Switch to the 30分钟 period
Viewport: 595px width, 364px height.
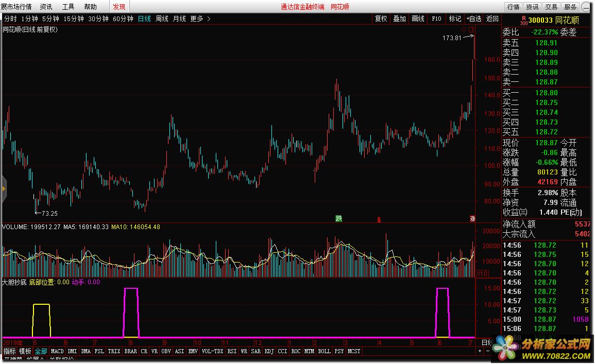98,19
